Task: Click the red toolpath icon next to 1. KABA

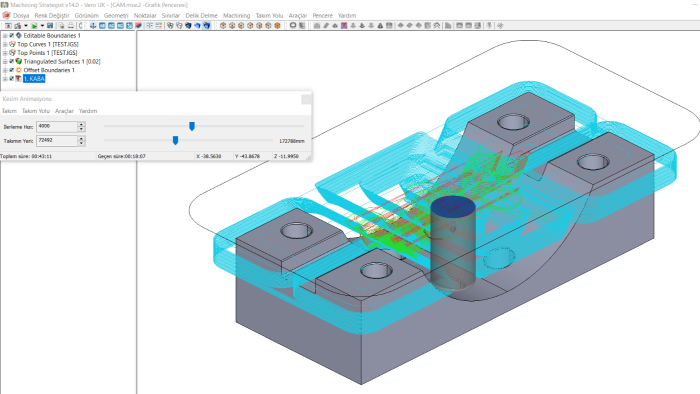Action: [x=19, y=79]
